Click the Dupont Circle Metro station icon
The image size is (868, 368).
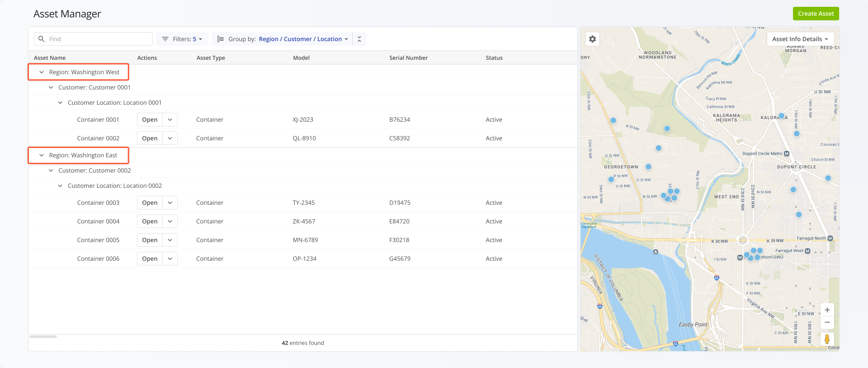(x=787, y=153)
